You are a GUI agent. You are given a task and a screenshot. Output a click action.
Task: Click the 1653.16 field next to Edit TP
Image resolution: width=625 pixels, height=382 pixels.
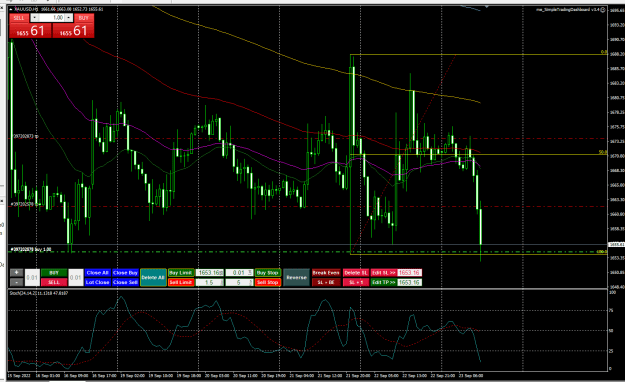coord(409,282)
